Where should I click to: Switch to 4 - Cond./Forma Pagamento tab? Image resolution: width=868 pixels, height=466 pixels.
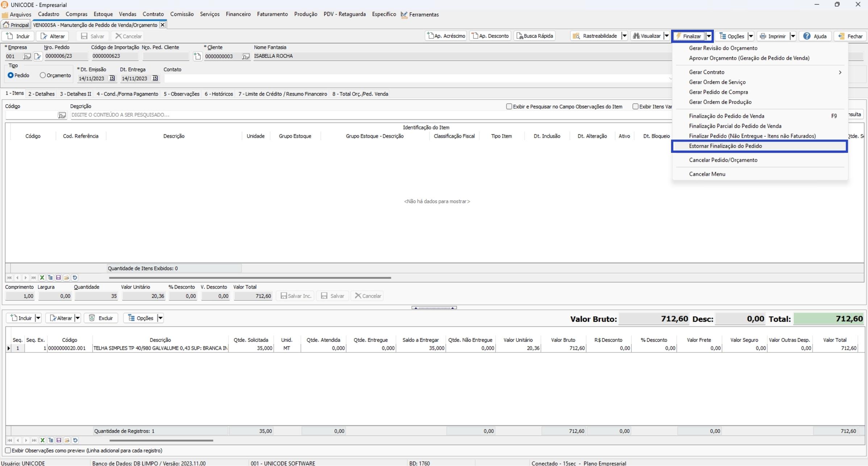(127, 94)
